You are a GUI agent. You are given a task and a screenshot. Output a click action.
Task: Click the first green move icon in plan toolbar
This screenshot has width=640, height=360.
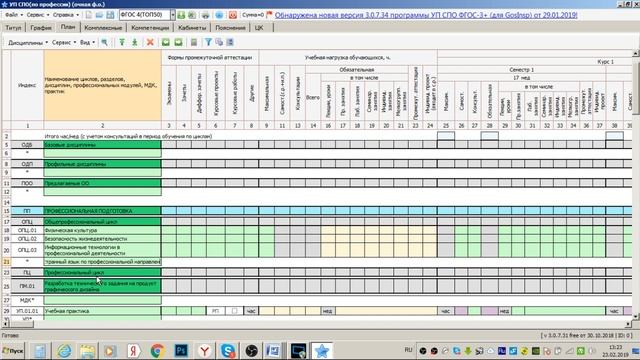tap(165, 42)
